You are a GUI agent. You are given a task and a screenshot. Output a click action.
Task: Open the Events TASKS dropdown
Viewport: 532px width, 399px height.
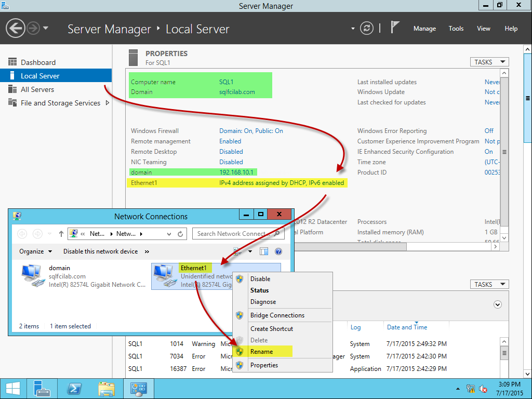point(489,284)
